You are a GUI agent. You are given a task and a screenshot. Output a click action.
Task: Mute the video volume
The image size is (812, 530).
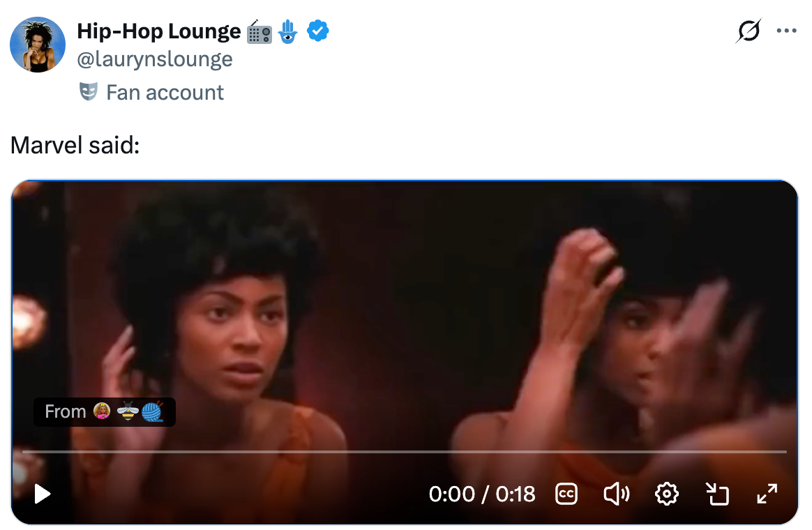616,494
